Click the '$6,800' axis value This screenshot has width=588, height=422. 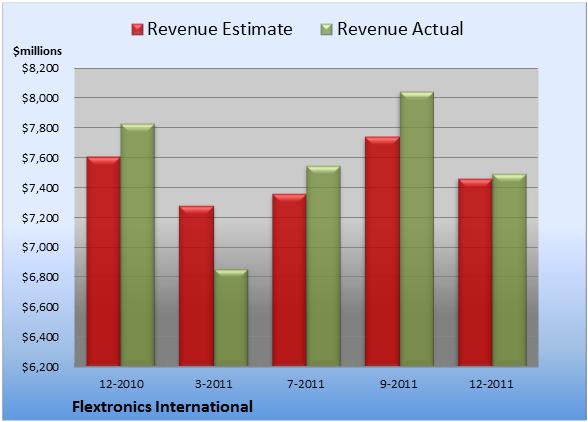(x=40, y=277)
